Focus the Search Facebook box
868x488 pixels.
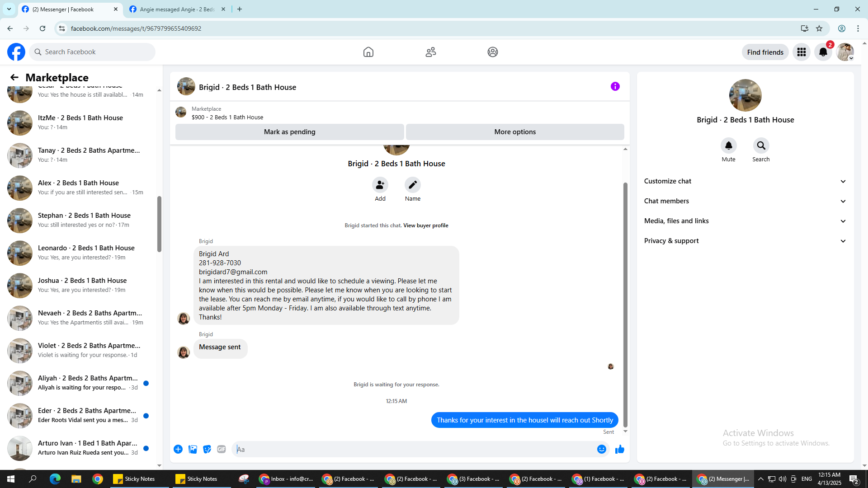pos(92,52)
